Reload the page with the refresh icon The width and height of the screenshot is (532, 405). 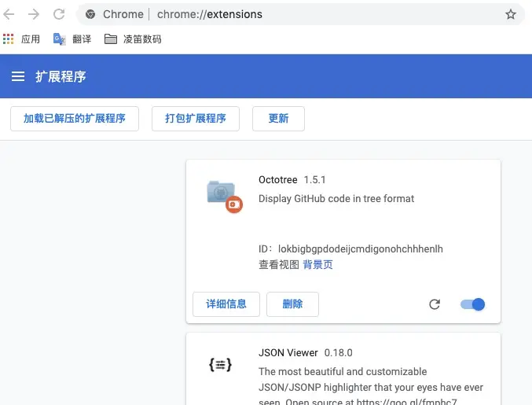(59, 14)
